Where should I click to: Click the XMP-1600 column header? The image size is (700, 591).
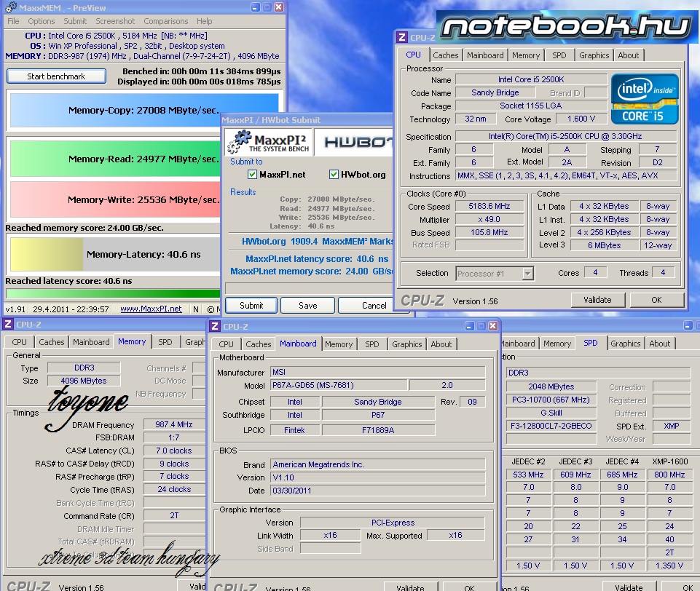(669, 461)
